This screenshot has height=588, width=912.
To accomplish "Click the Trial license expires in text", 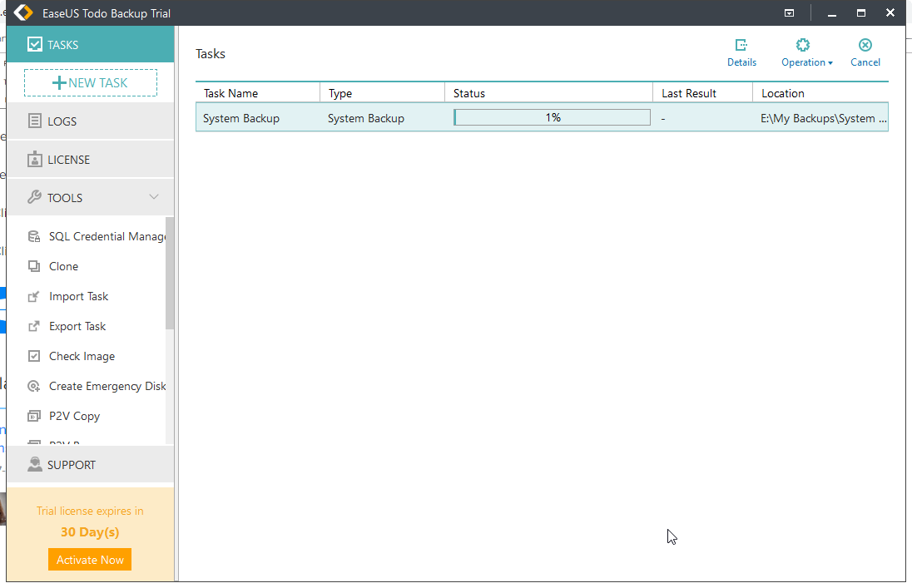I will click(x=90, y=511).
